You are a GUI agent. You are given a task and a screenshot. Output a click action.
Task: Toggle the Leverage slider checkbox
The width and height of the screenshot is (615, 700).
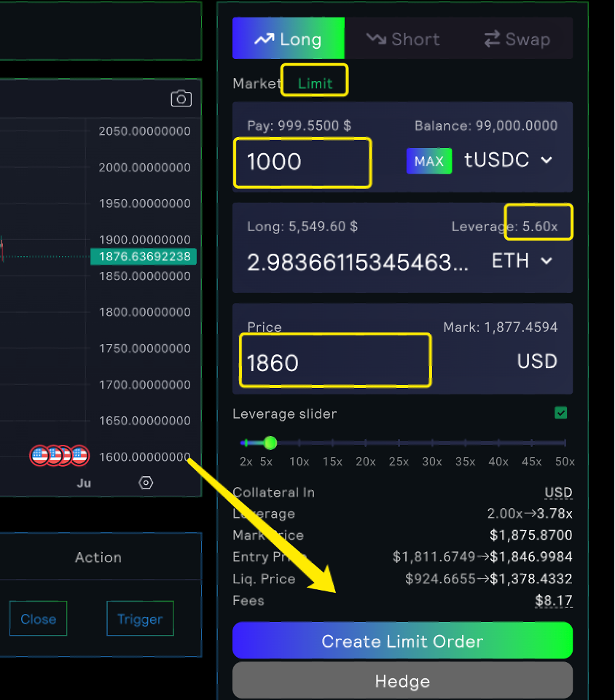(x=560, y=413)
